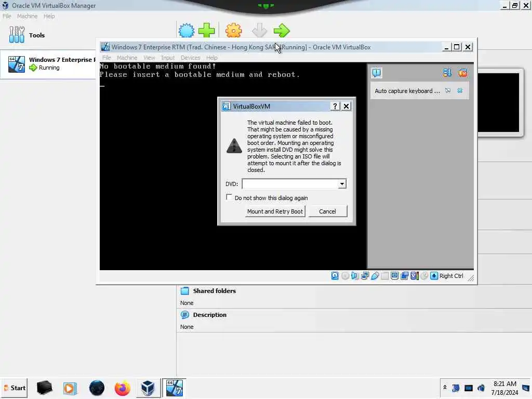Viewport: 532px width, 399px height.
Task: Open File menu in VirtualBox Manager
Action: click(7, 16)
